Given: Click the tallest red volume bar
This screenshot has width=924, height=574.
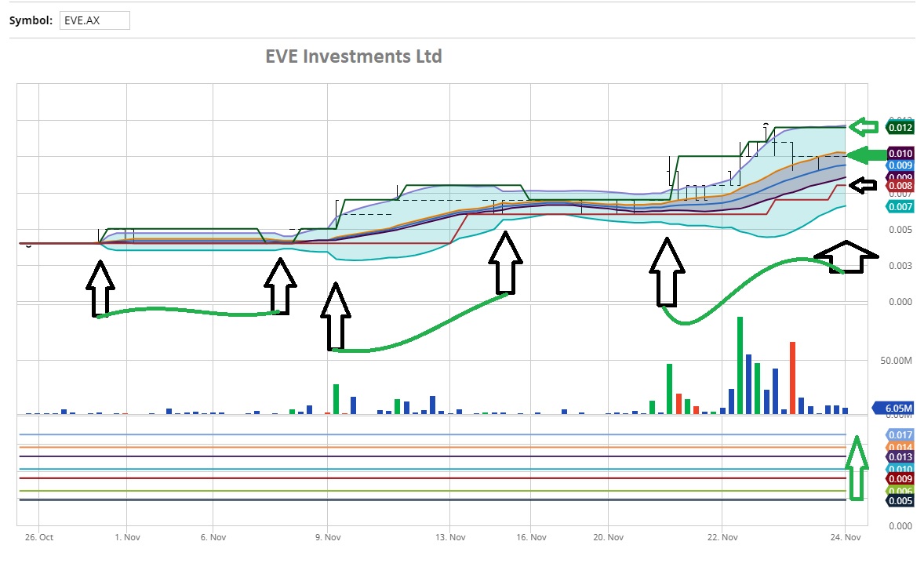Looking at the screenshot, I should [x=792, y=378].
